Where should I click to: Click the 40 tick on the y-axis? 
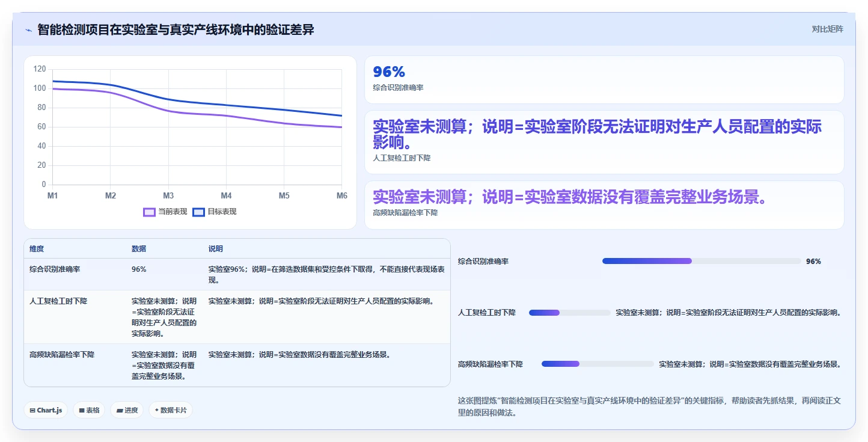click(x=41, y=146)
